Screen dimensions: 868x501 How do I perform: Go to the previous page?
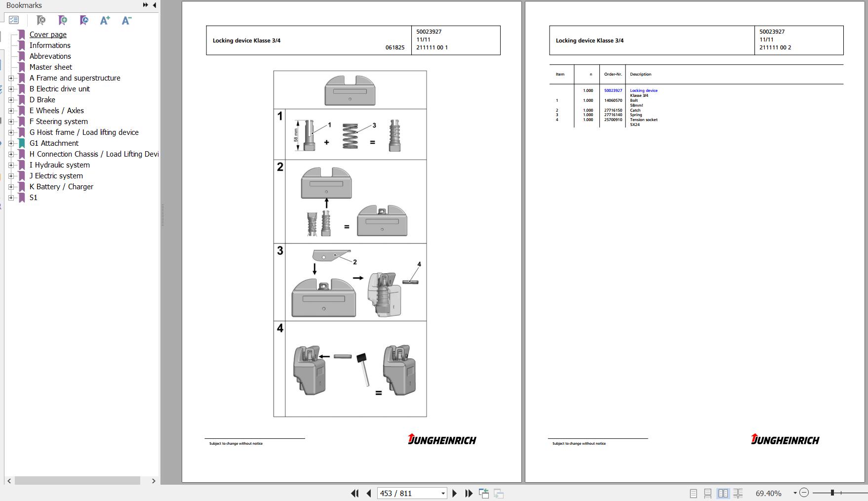pyautogui.click(x=369, y=493)
